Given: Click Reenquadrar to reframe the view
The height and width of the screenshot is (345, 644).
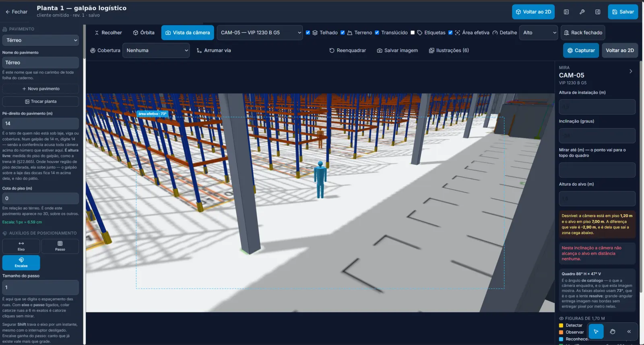Looking at the screenshot, I should (348, 50).
